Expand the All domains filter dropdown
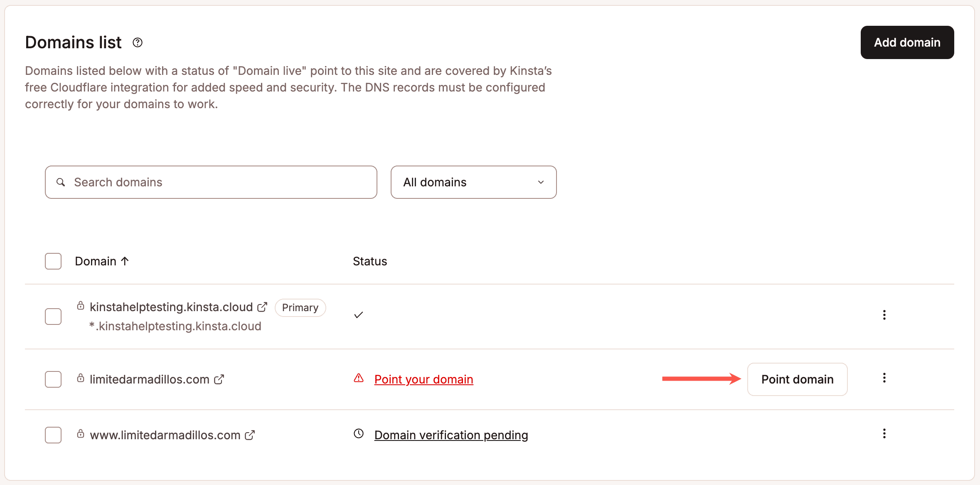 pos(474,182)
